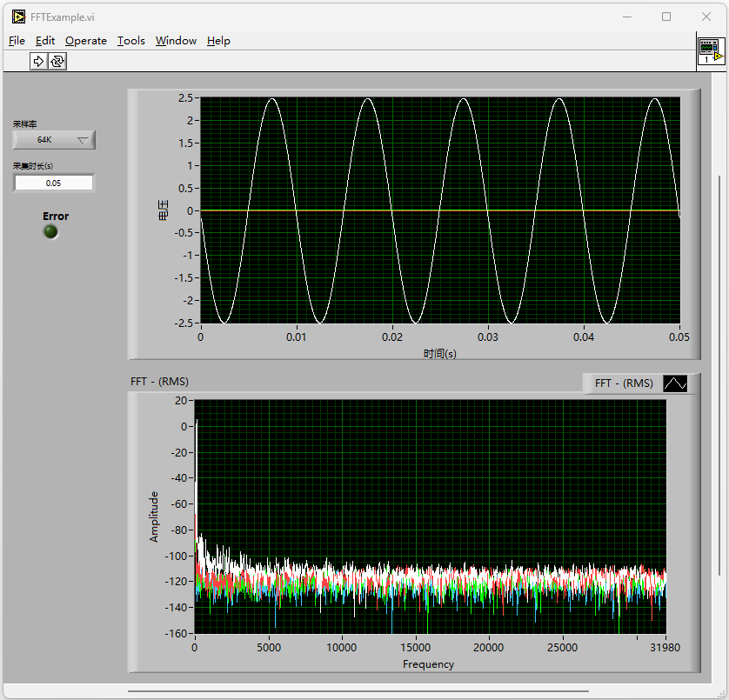Click the acquisition duration field showing 0.05
This screenshot has width=729, height=700.
point(53,183)
